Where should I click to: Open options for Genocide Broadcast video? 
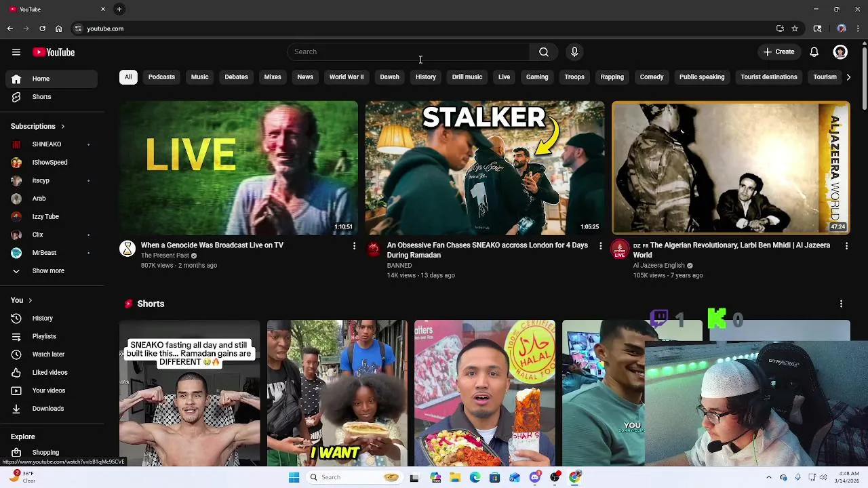(x=354, y=245)
